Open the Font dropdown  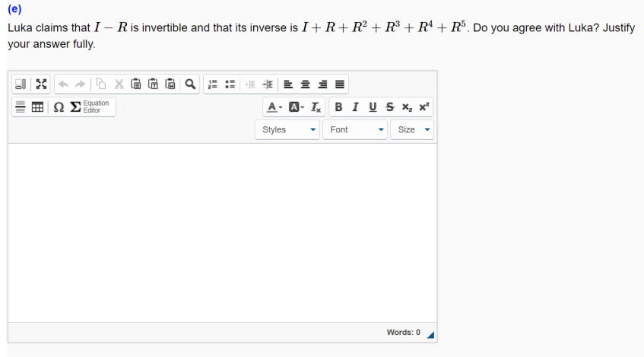point(355,129)
